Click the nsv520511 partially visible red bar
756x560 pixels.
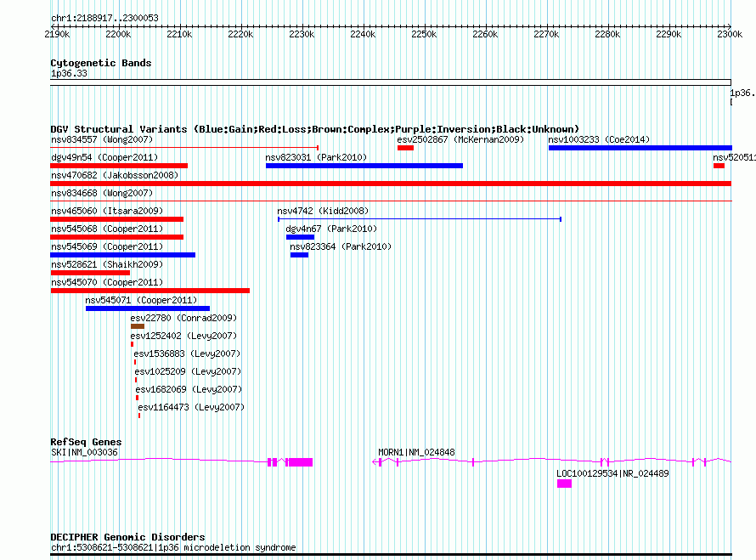(719, 166)
